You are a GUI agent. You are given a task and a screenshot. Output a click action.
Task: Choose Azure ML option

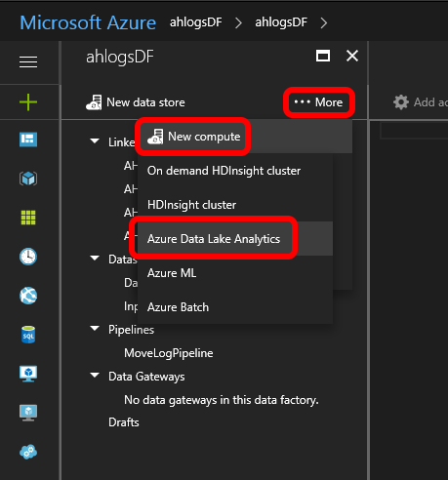click(235, 273)
